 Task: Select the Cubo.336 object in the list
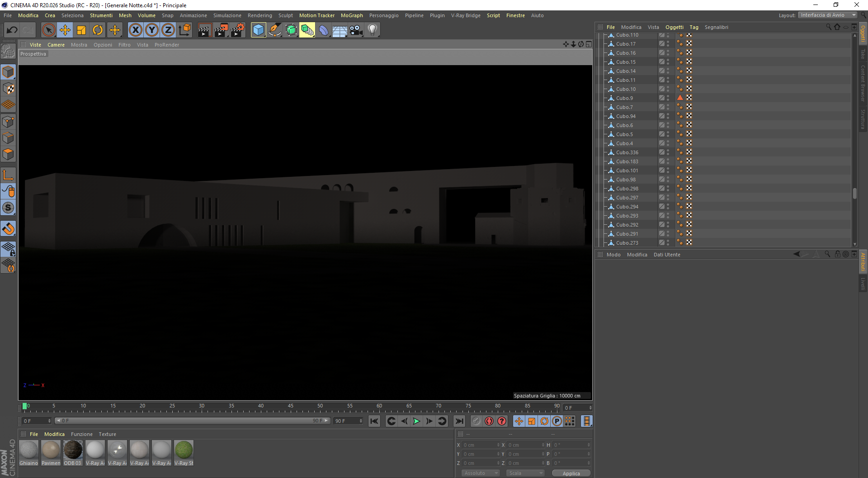click(627, 152)
